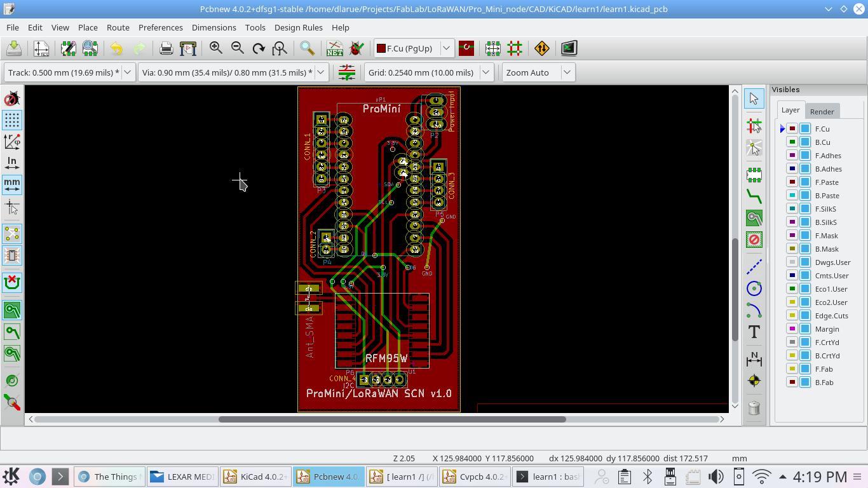
Task: Toggle F.SilkS layer visibility checkbox
Action: tap(805, 208)
